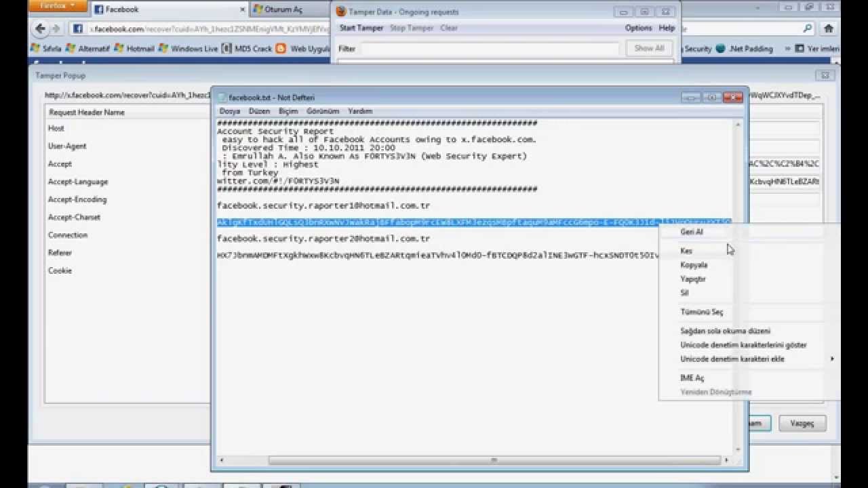868x488 pixels.
Task: Click the Vazgeç button in Tamper Popup
Action: (x=802, y=423)
